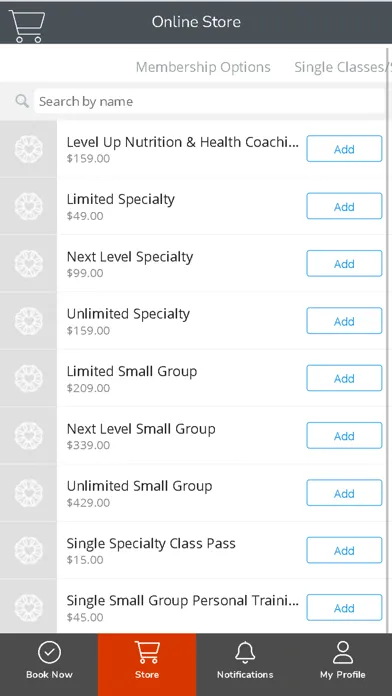Tap the Book Now checkmark icon

tap(49, 652)
